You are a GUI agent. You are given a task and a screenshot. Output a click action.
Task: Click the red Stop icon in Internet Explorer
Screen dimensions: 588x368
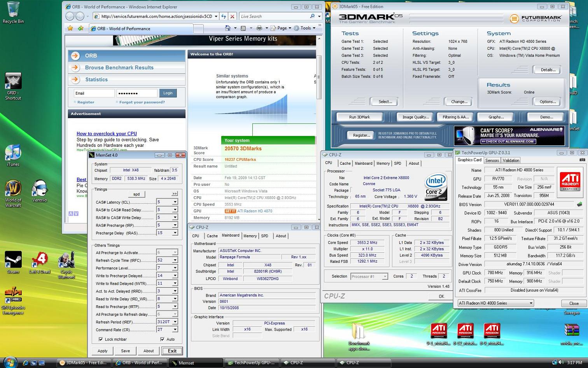click(x=232, y=16)
